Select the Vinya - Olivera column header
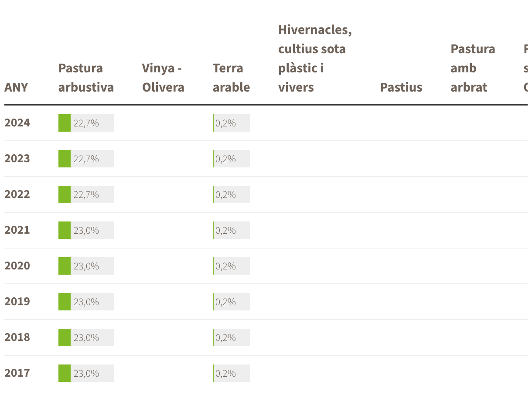This screenshot has height=395, width=532. coord(163,78)
